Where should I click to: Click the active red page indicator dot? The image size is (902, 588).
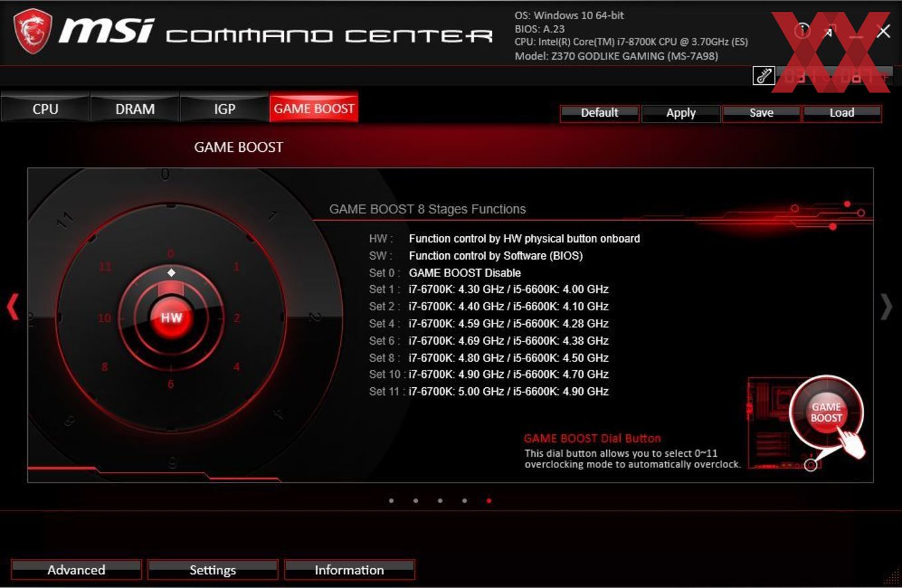[x=489, y=501]
